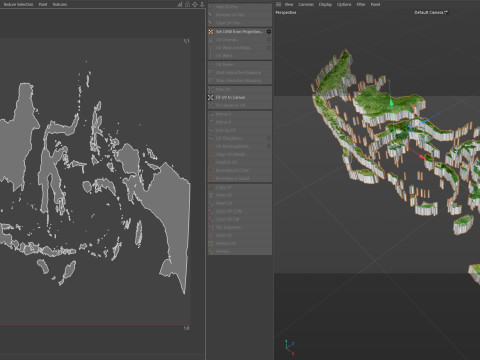Click the Max UV command

click(x=240, y=90)
